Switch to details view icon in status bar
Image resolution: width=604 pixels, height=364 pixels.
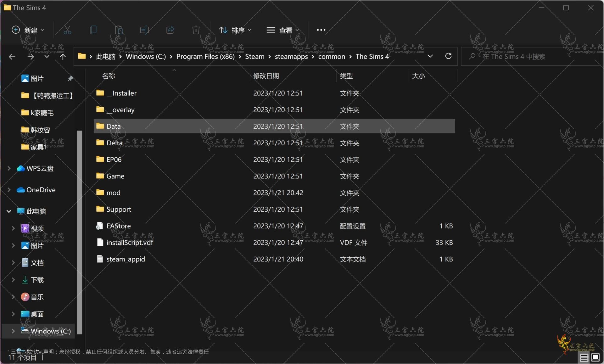[x=584, y=357]
